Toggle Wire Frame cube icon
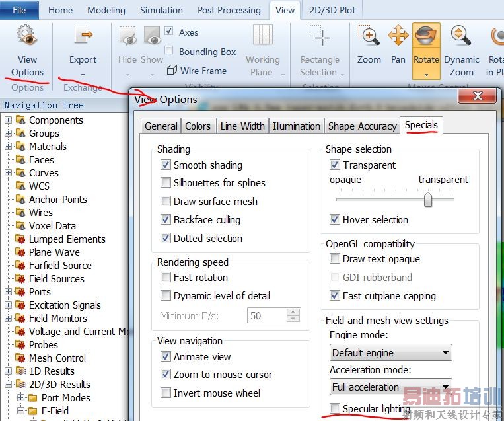Viewport: 504px width, 421px height. point(172,70)
